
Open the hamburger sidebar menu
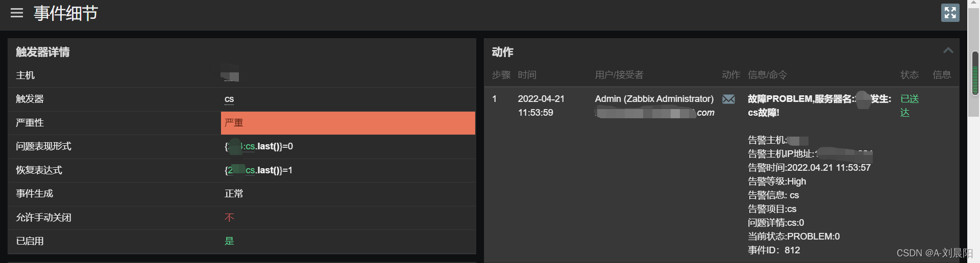(17, 13)
